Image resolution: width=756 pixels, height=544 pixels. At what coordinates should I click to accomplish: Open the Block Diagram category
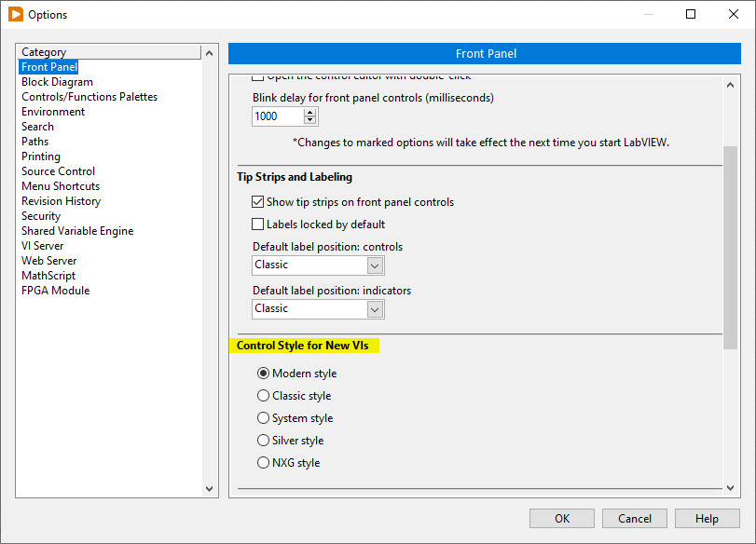pyautogui.click(x=57, y=82)
